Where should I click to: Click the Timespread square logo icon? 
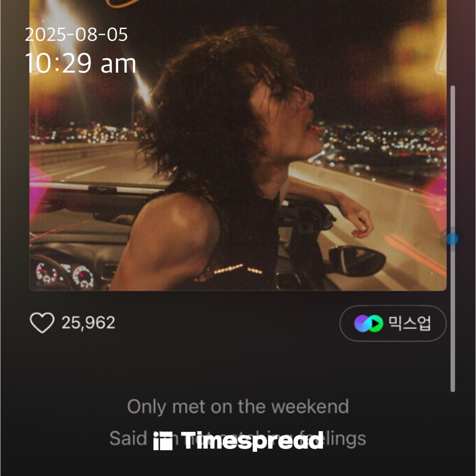(163, 441)
